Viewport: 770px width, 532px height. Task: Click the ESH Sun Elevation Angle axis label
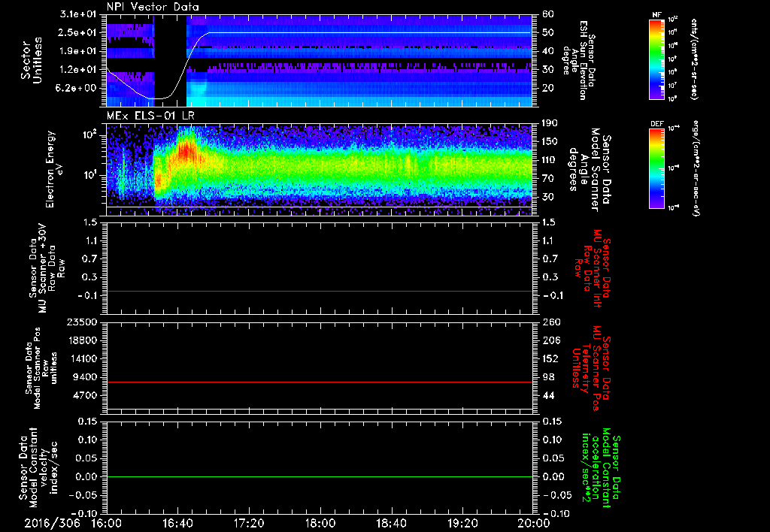pos(580,60)
